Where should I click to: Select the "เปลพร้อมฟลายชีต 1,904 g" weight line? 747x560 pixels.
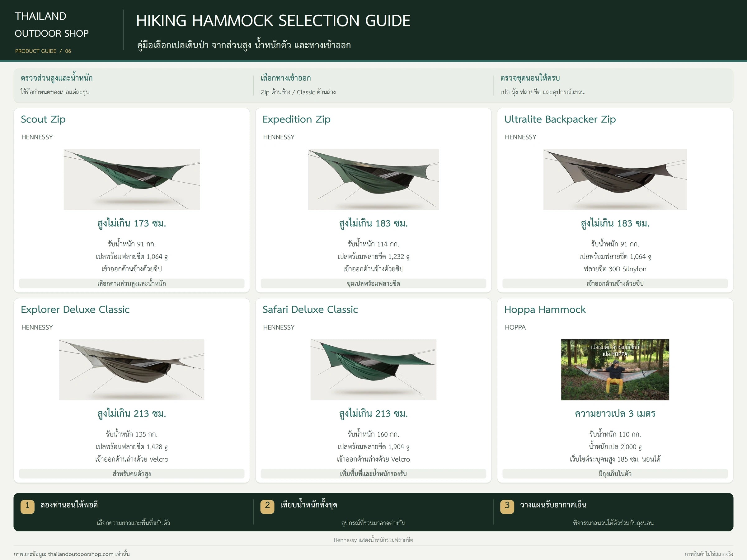tap(374, 446)
